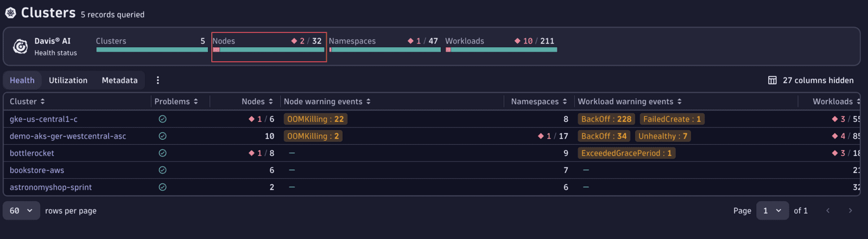Sort by Problems column
This screenshot has height=239, width=868.
(176, 101)
